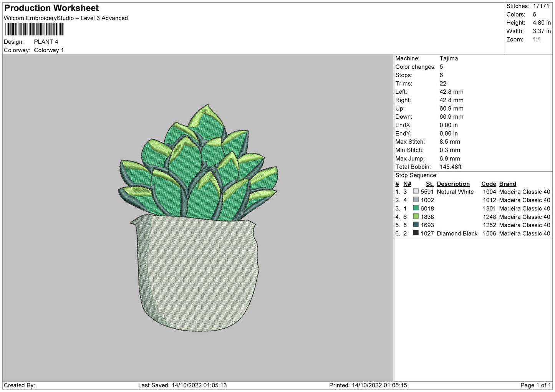Click the N# column header
Viewport: 555px width, 392px height.
(x=407, y=184)
